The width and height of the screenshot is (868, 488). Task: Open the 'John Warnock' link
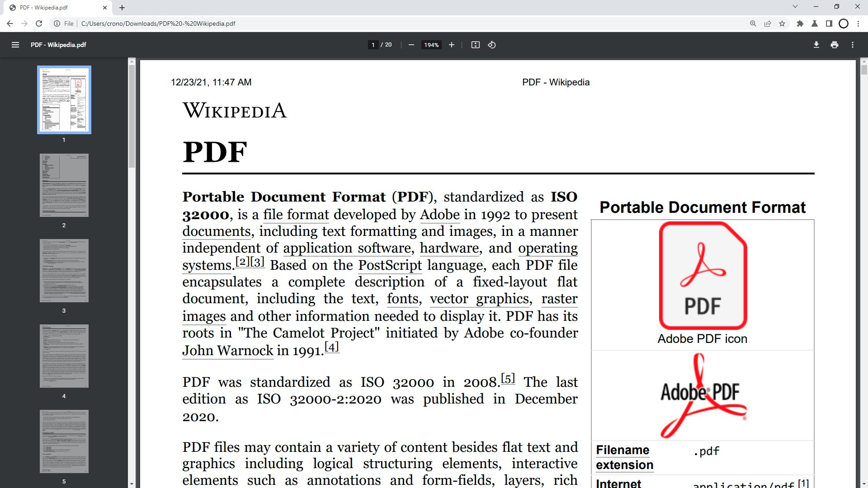(x=228, y=351)
